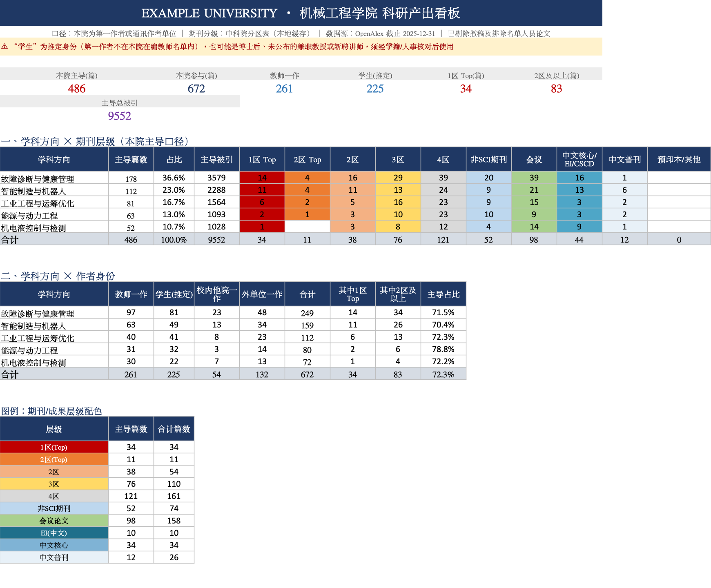Click the citation value 3579

point(217,178)
